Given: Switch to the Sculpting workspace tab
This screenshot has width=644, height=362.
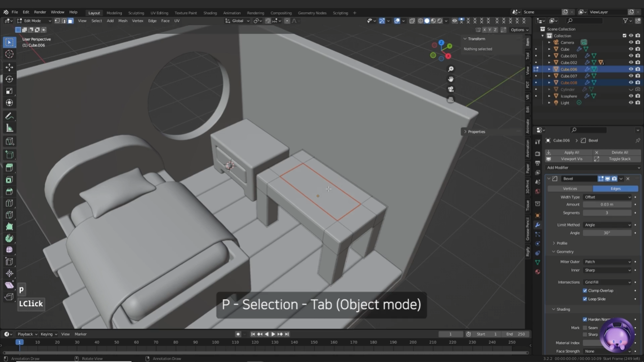Looking at the screenshot, I should pos(136,13).
